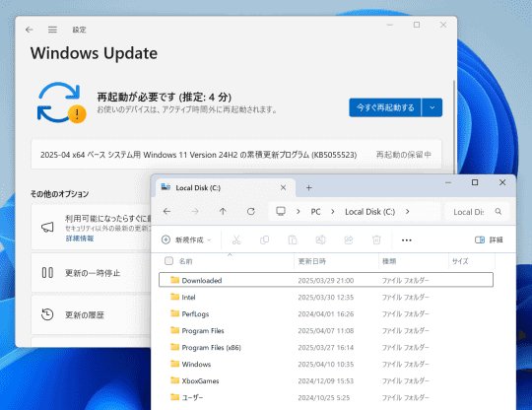Click the Delete trash can icon
The width and height of the screenshot is (532, 410).
(376, 239)
